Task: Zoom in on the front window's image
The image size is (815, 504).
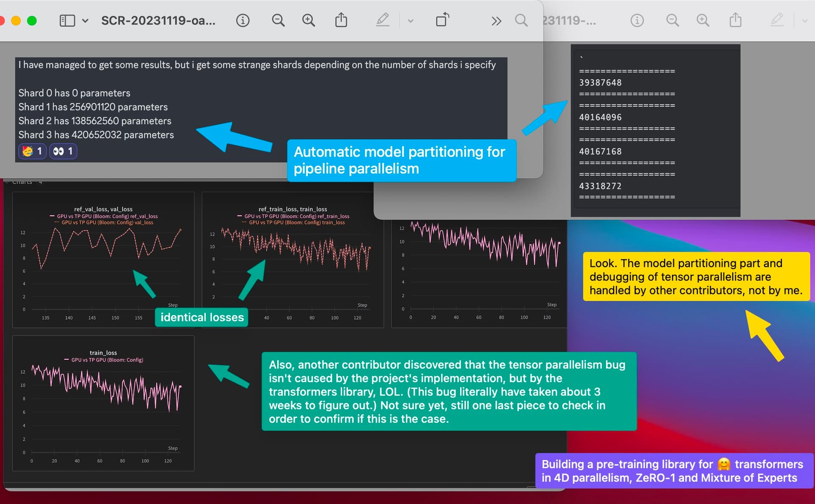Action: 309,20
